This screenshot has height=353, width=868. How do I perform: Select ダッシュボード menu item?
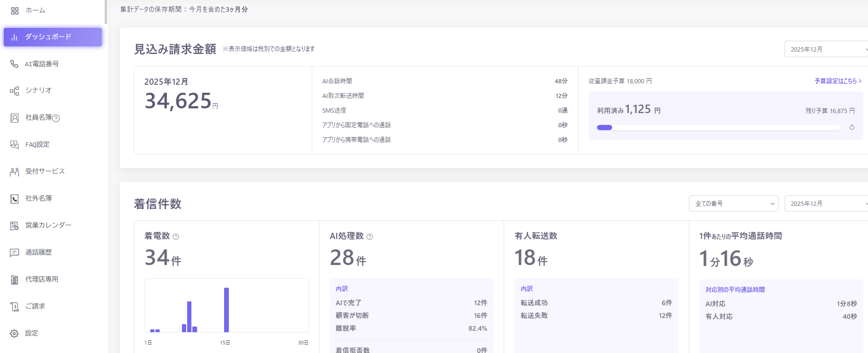click(53, 37)
